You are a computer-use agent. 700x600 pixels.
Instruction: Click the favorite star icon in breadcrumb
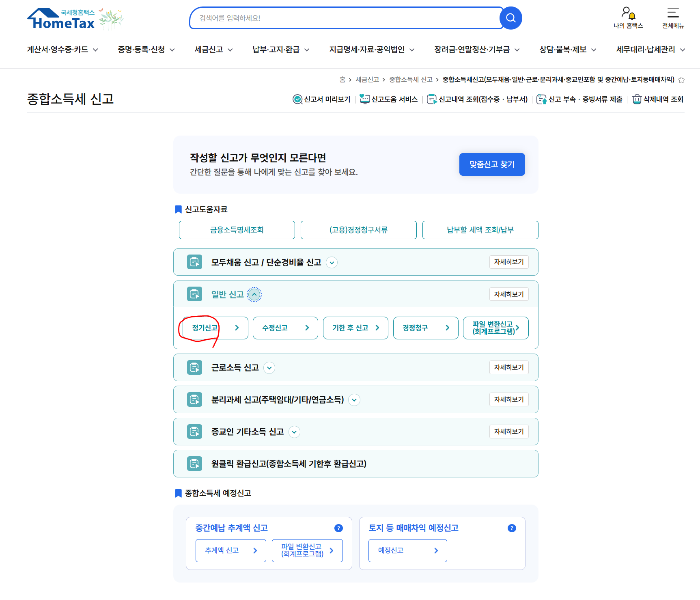[681, 80]
